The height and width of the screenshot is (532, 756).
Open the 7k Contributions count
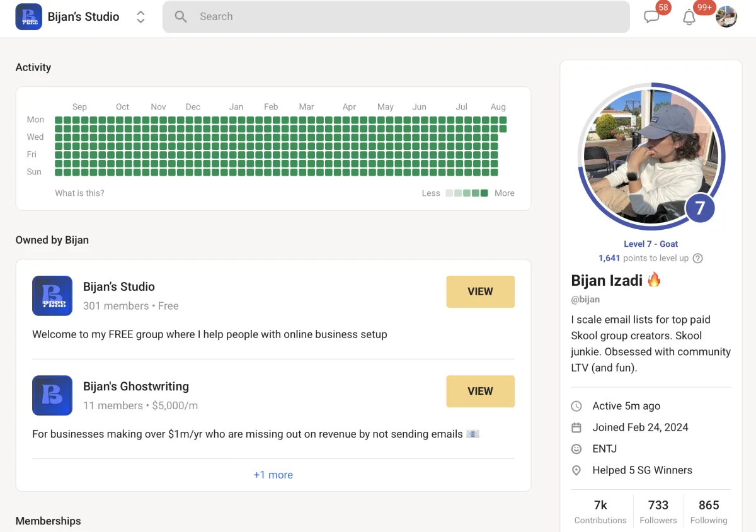[x=600, y=512]
